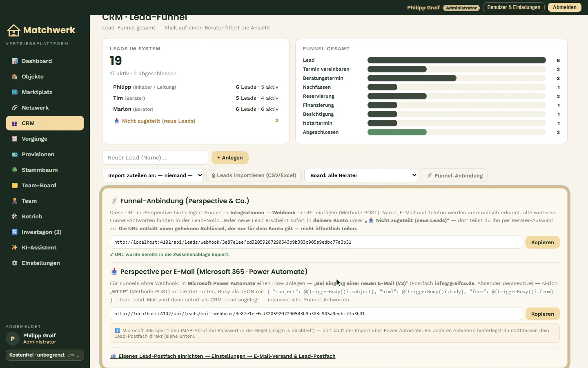Copy the mail-webhook URL with Kopieren
This screenshot has height=368, width=588.
tap(542, 314)
